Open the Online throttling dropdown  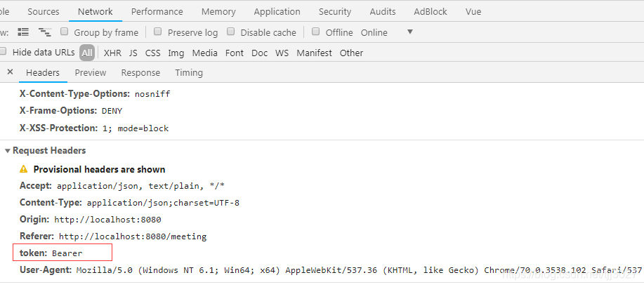click(409, 32)
